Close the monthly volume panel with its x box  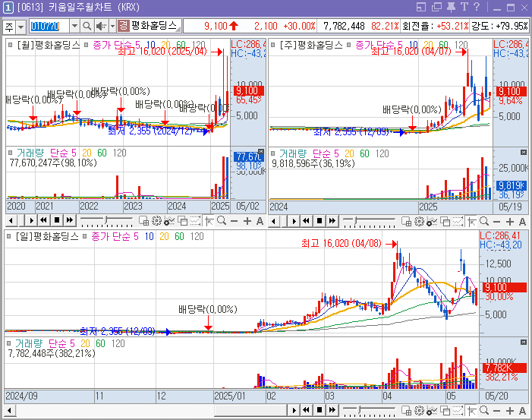260,151
